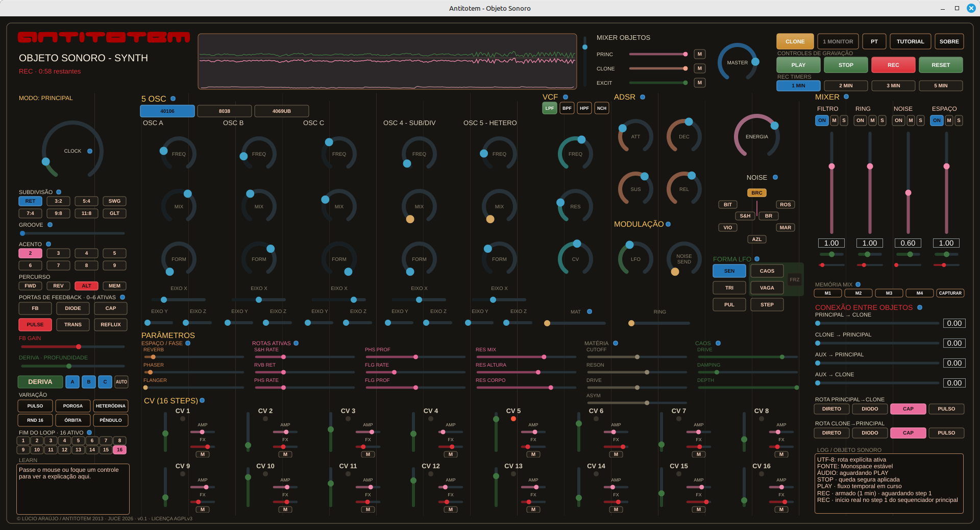Click the OSC A FORM knob
980x530 pixels.
(x=179, y=259)
